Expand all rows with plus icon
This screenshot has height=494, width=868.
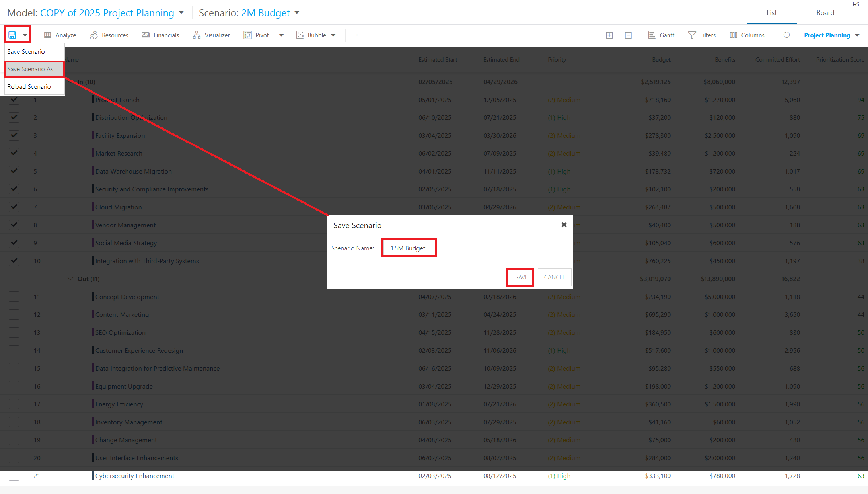[609, 35]
